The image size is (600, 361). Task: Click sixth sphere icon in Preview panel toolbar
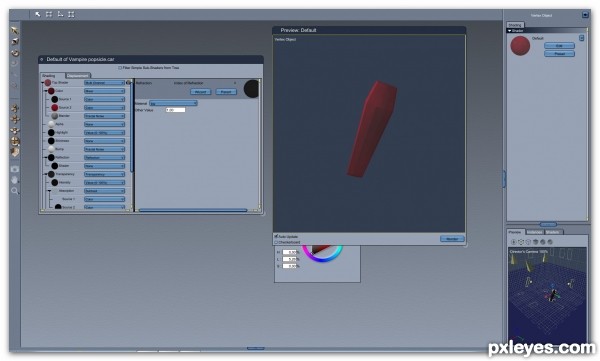tap(550, 242)
